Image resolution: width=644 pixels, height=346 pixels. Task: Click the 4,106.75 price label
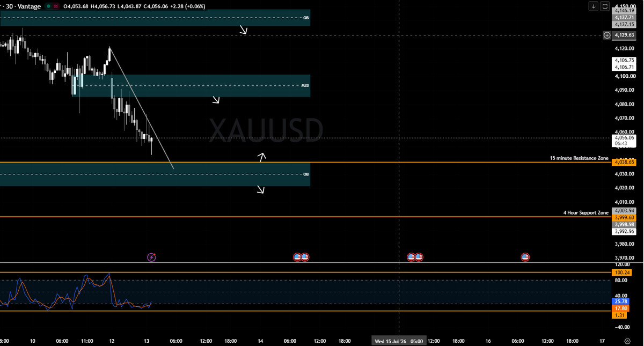624,61
